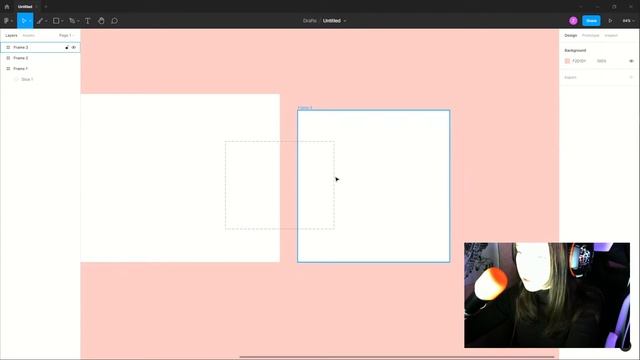The image size is (640, 360).
Task: Select the Frame 1 layer row
Action: click(x=40, y=69)
